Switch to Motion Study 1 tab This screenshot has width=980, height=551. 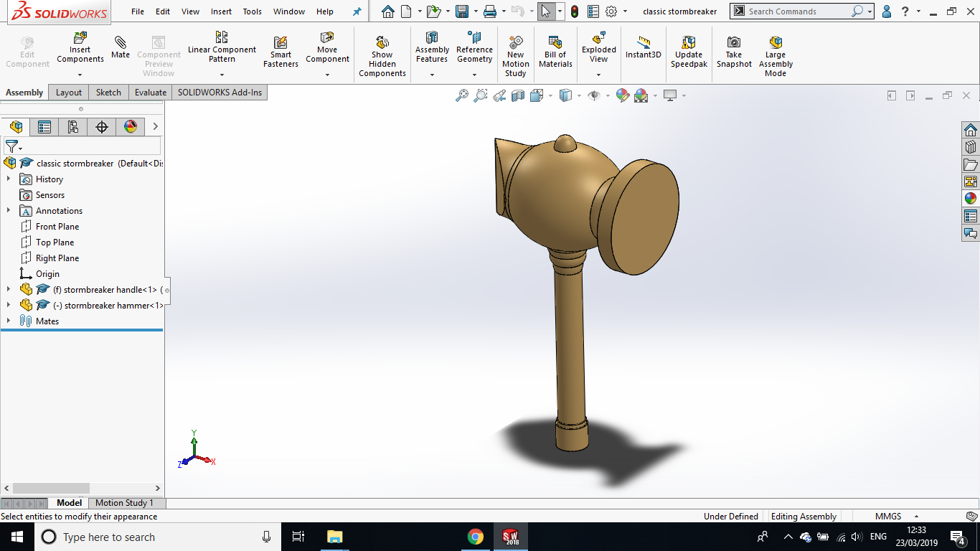click(124, 503)
